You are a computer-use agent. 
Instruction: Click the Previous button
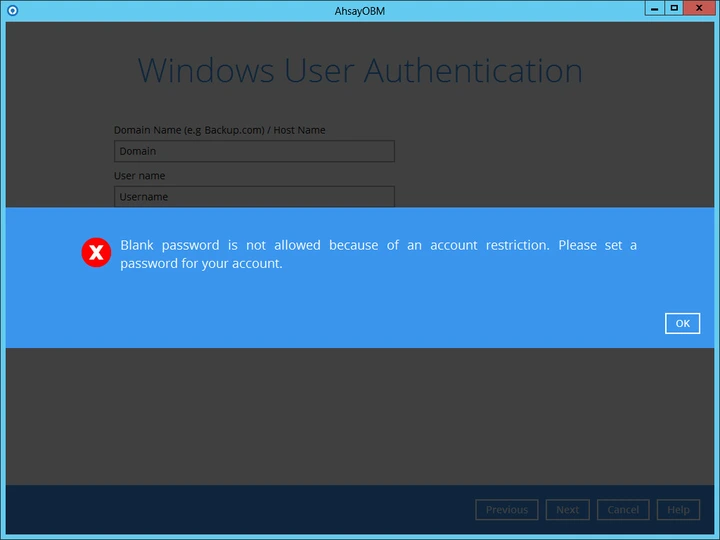pos(506,510)
